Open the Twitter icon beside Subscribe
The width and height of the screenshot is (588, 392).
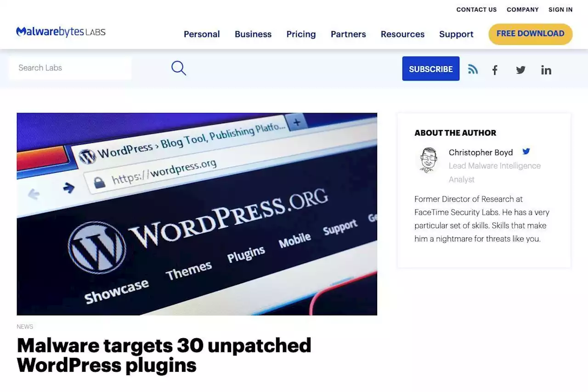pos(520,70)
